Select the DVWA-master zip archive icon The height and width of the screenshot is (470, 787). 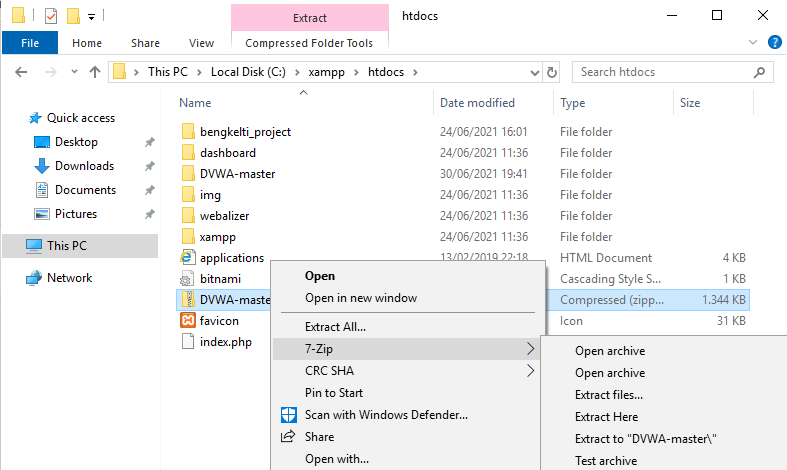pyautogui.click(x=188, y=299)
